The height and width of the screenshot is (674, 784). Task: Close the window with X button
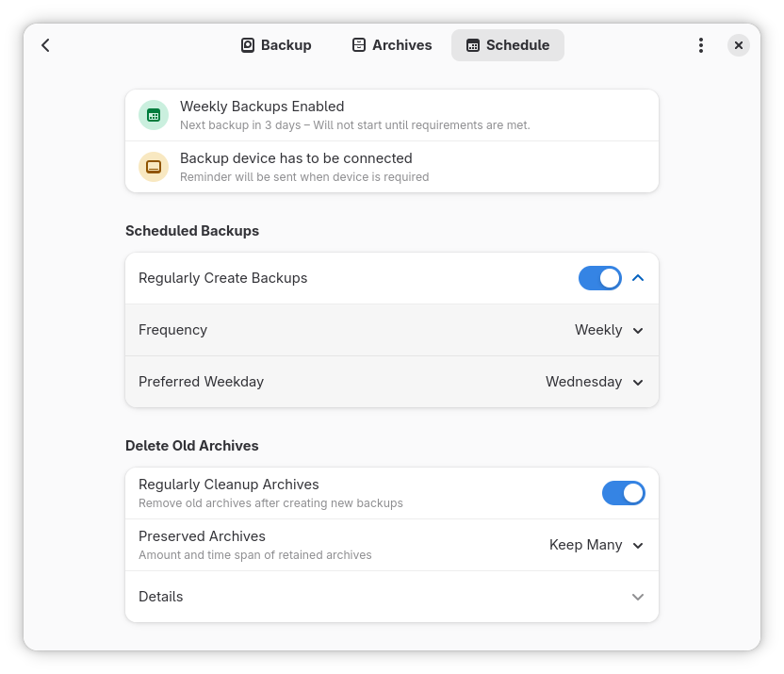click(x=739, y=45)
